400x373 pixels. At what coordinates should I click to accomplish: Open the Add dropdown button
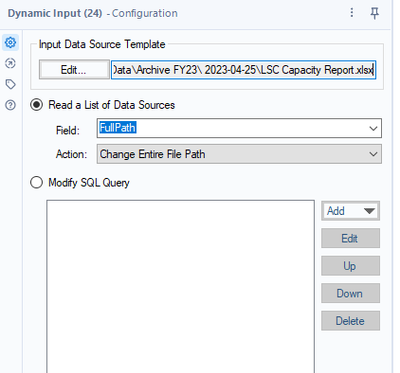pos(350,211)
